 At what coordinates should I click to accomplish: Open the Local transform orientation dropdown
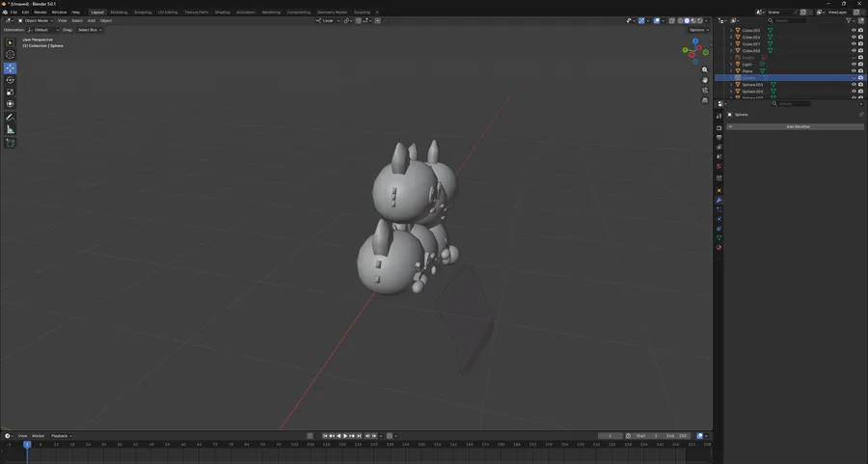click(x=327, y=20)
